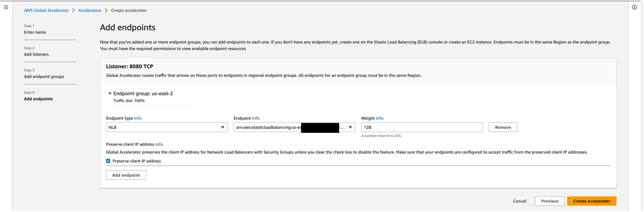Image resolution: width=644 pixels, height=212 pixels.
Task: Select Step 3 Add endpoint groups in sidebar
Action: [44, 77]
